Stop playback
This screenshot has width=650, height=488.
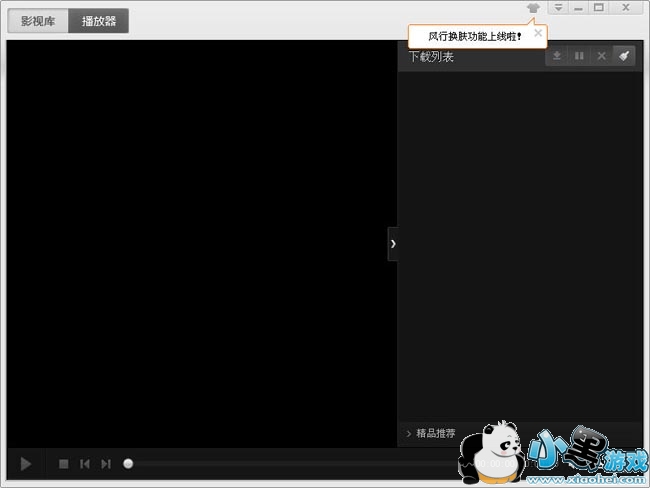63,464
